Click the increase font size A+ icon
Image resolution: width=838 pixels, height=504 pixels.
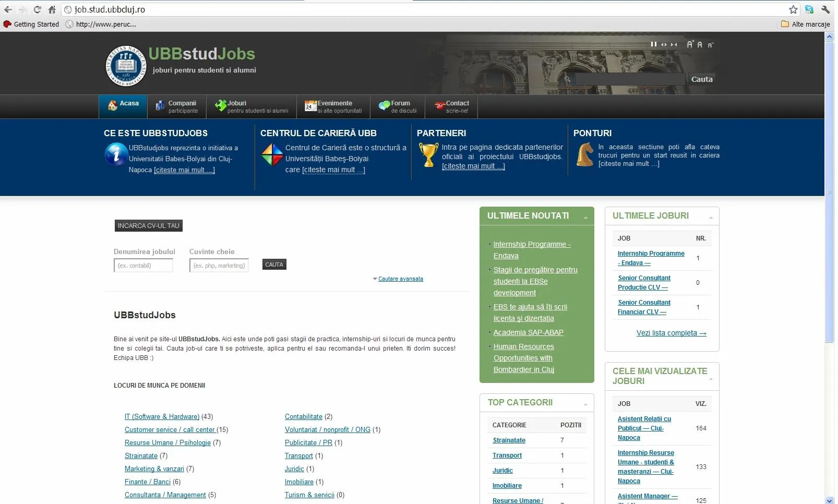coord(690,44)
